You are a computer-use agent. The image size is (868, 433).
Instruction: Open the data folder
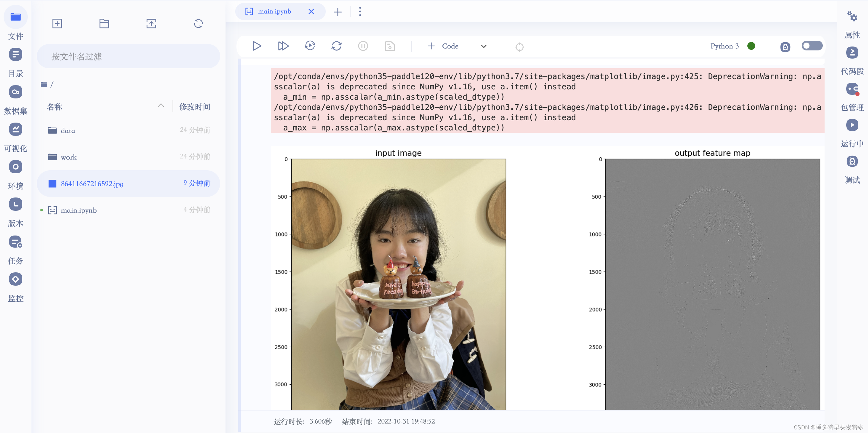(68, 130)
